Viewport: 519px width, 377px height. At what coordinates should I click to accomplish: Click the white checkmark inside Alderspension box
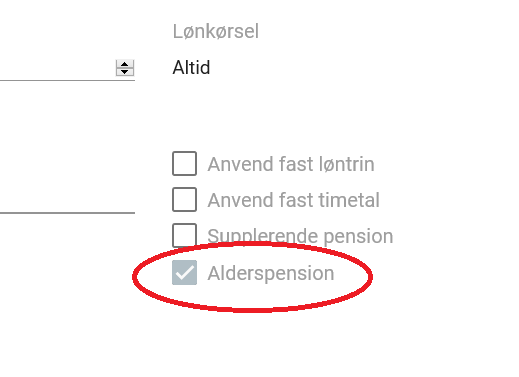pos(185,273)
